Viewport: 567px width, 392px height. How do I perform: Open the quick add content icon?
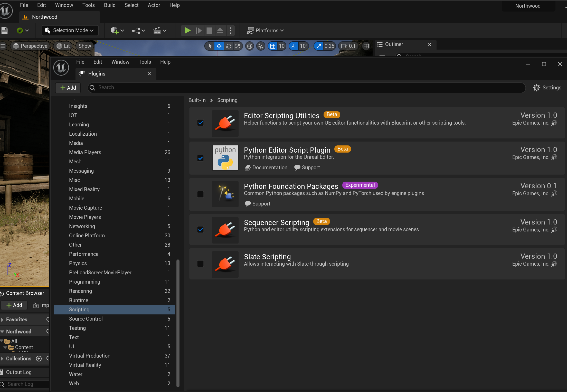pos(115,31)
